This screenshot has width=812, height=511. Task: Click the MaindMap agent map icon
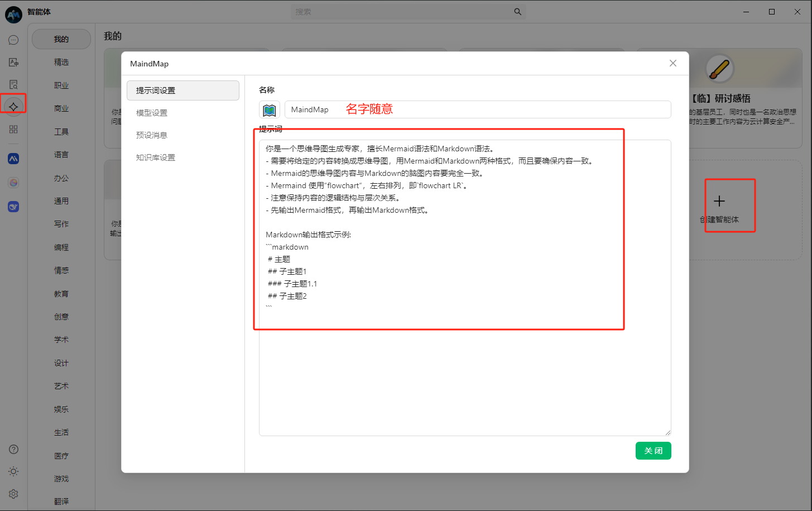coord(270,109)
